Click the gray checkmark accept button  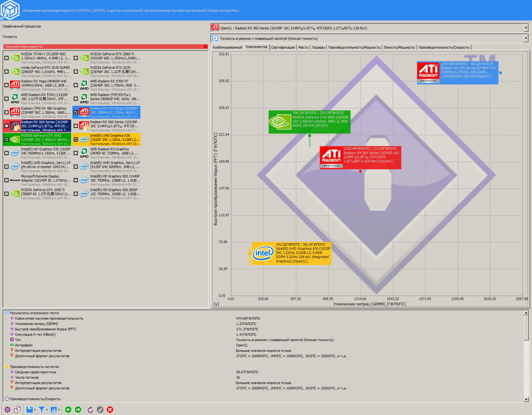100,410
